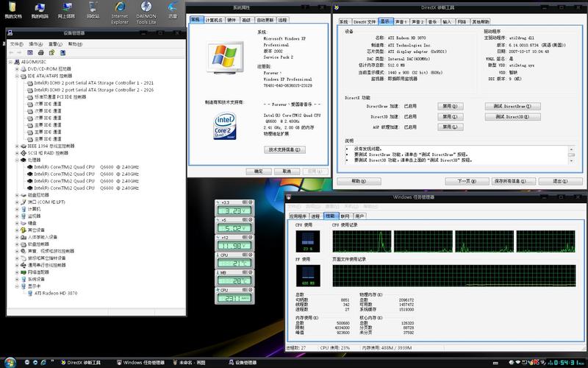Click the 技术支持信息 button in System Properties
Screen dimensions: 588x368
(x=284, y=149)
